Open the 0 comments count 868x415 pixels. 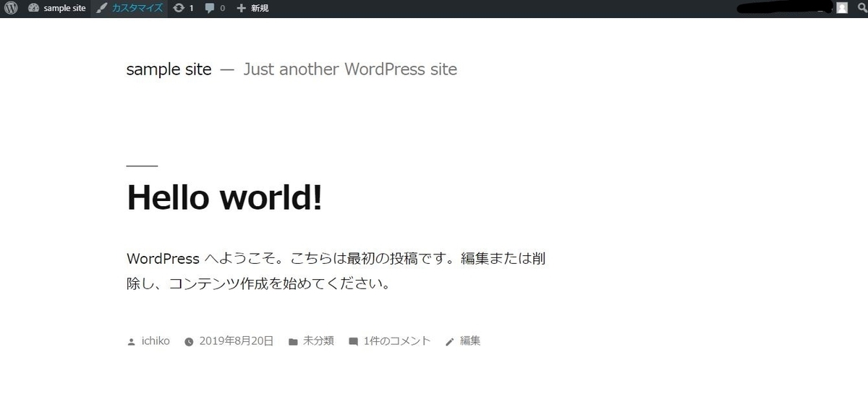coord(222,9)
